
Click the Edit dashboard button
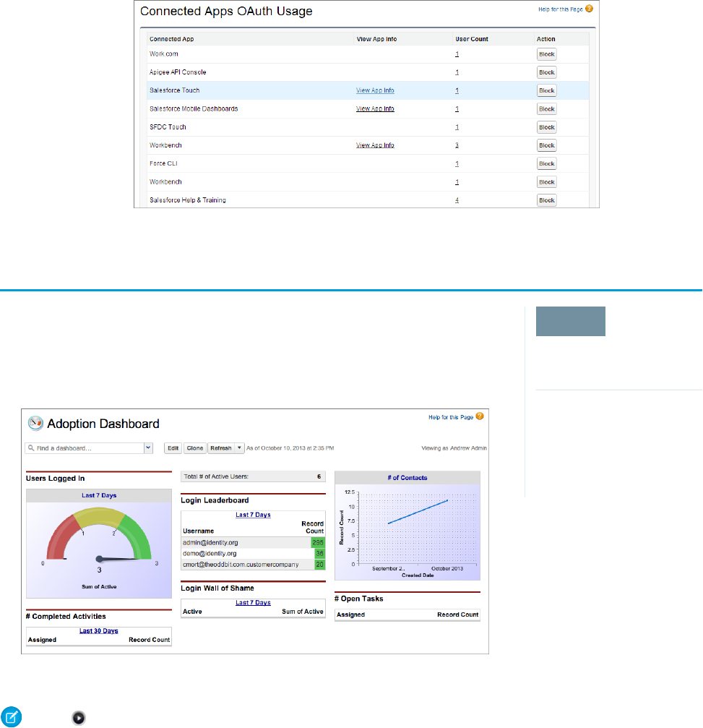173,448
